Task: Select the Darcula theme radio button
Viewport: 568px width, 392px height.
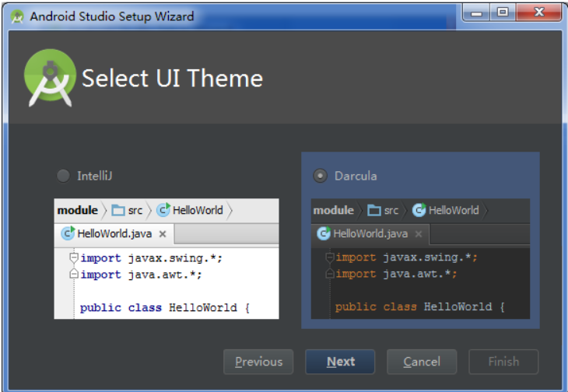Action: coord(321,176)
